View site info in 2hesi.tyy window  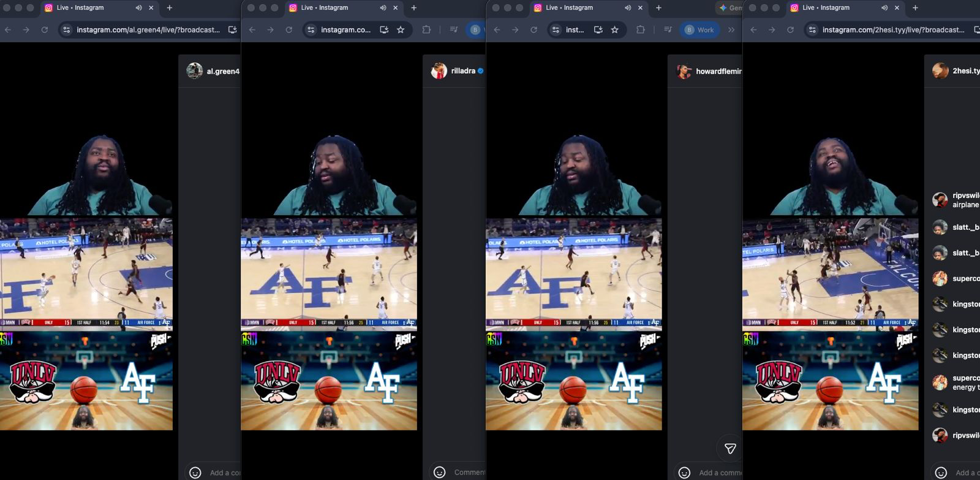coord(813,29)
